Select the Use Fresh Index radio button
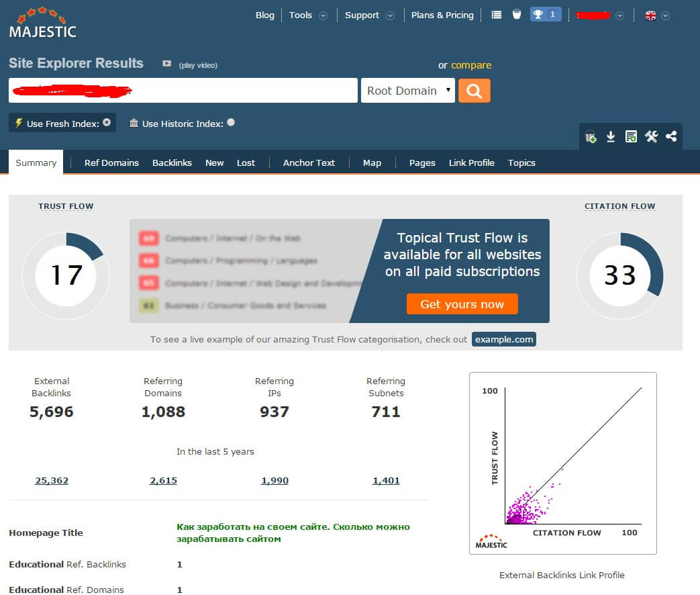 point(106,123)
